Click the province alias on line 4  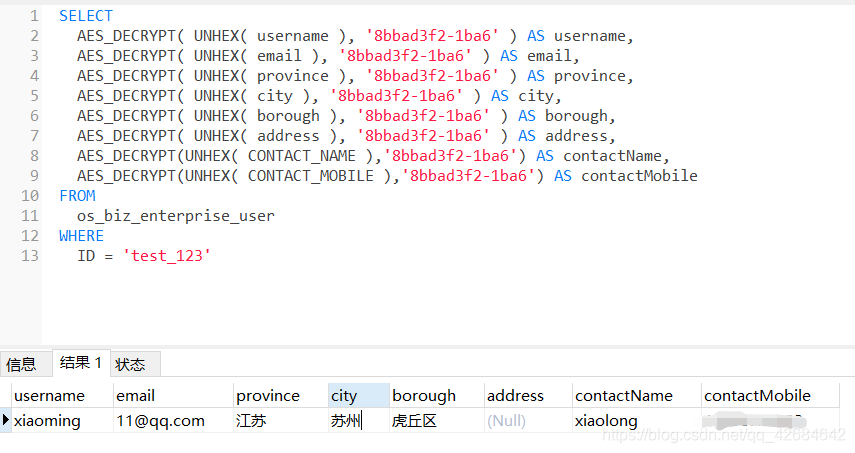[x=589, y=76]
